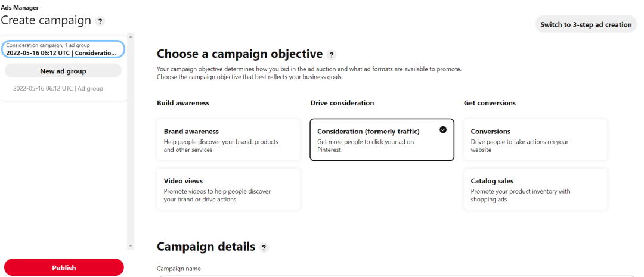Click New ad group button
Viewport: 644px width, 277px height.
point(63,71)
